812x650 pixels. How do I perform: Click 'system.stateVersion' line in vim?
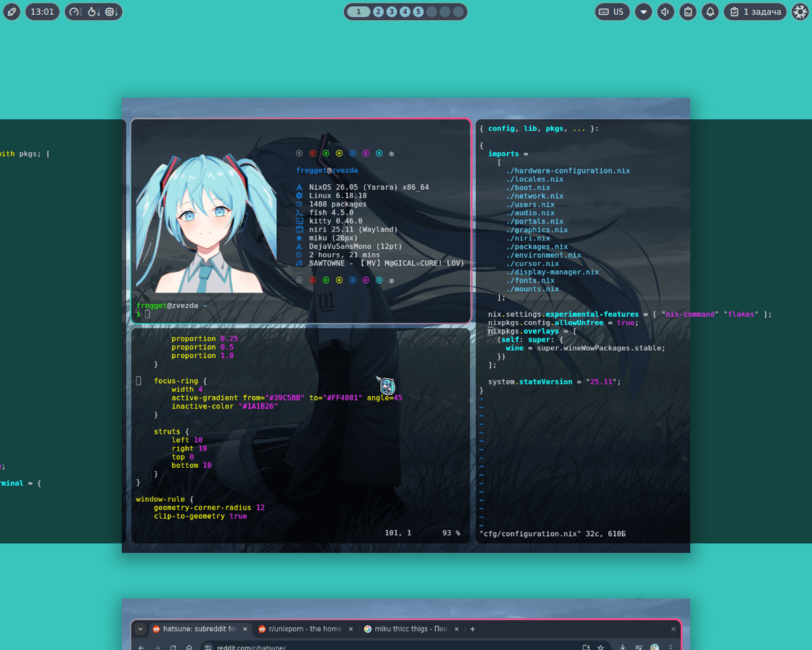(555, 382)
